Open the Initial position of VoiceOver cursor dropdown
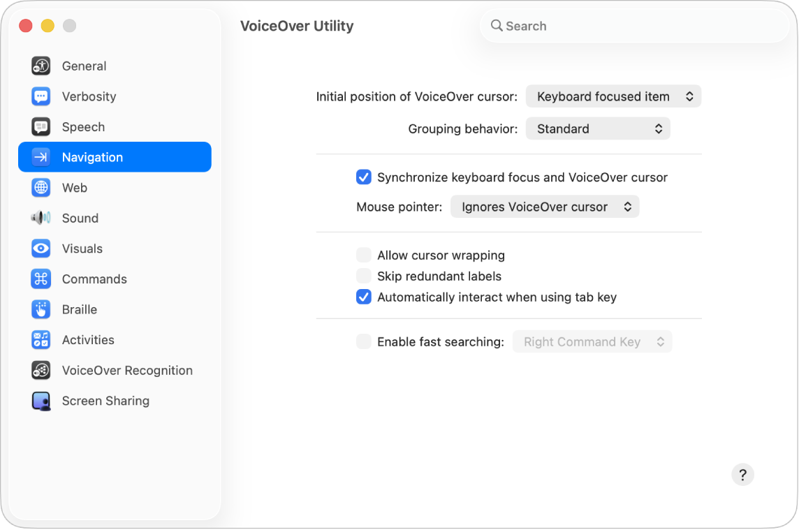799x532 pixels. 613,96
